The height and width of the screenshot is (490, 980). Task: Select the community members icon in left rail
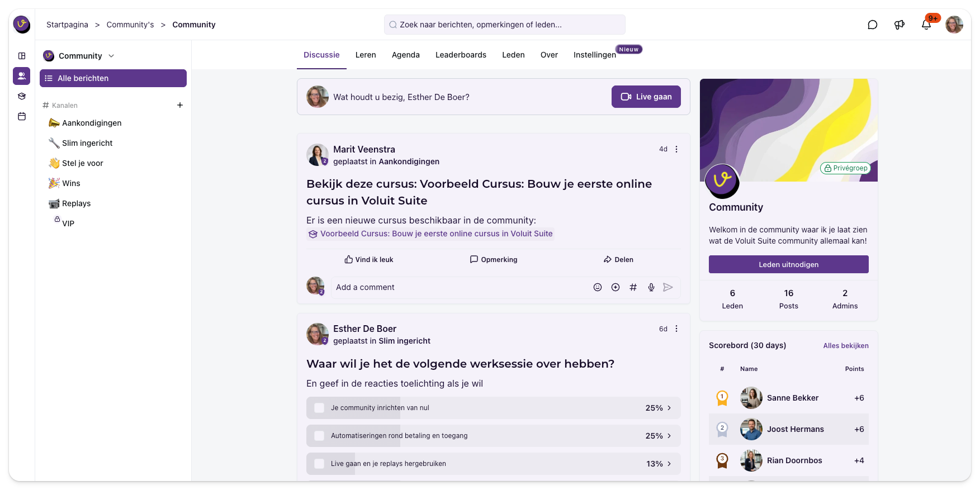point(22,76)
